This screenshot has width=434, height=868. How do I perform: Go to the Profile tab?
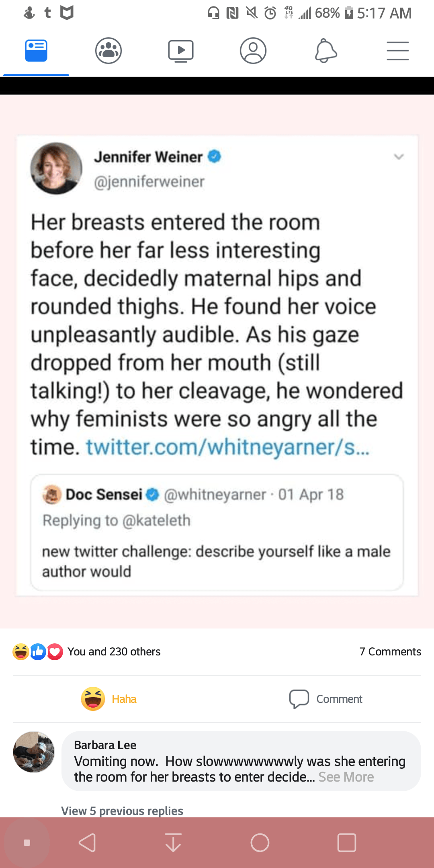[253, 51]
